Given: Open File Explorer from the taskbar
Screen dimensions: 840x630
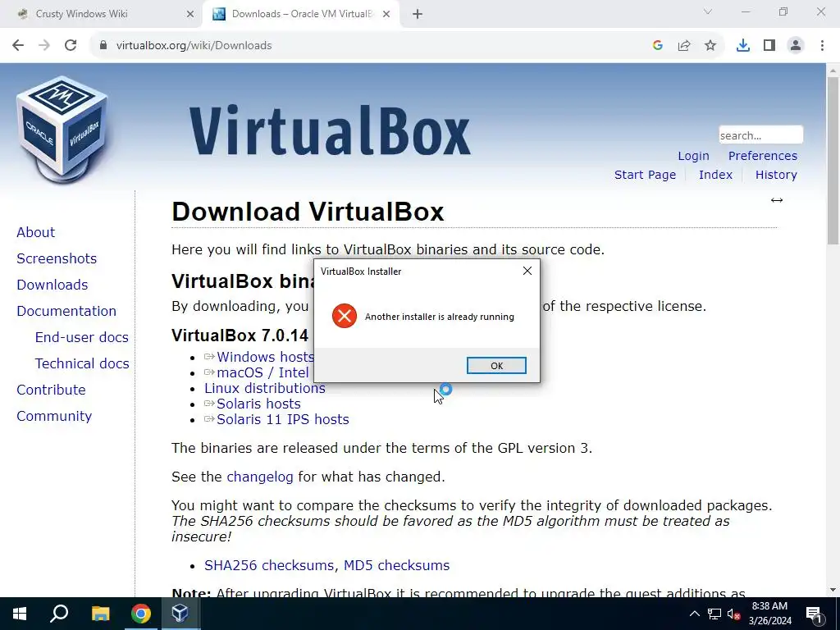Looking at the screenshot, I should 100,614.
